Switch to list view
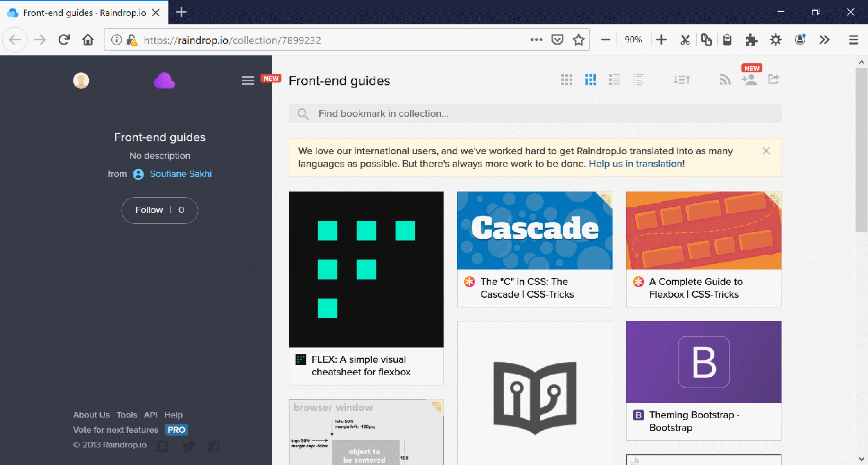The image size is (868, 465). [x=614, y=80]
